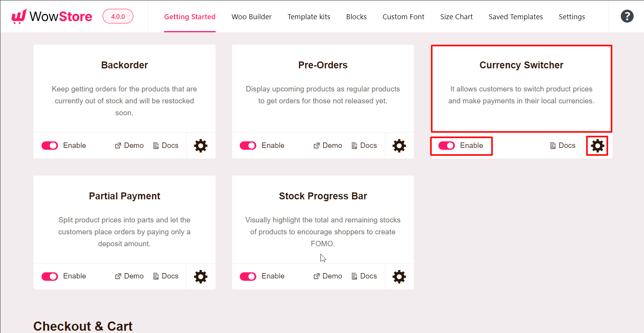View the Currency Switcher Docs

click(562, 145)
